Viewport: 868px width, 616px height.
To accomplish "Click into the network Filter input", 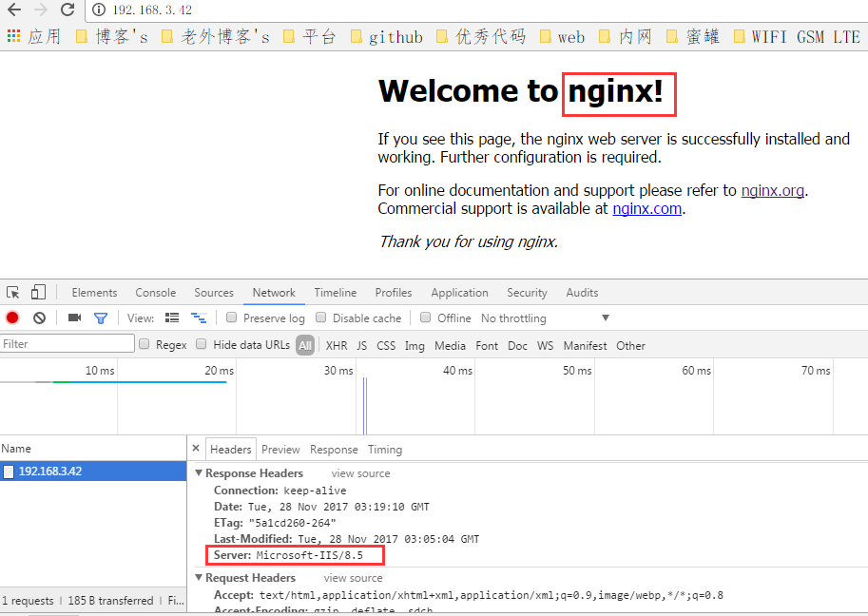I will coord(67,344).
